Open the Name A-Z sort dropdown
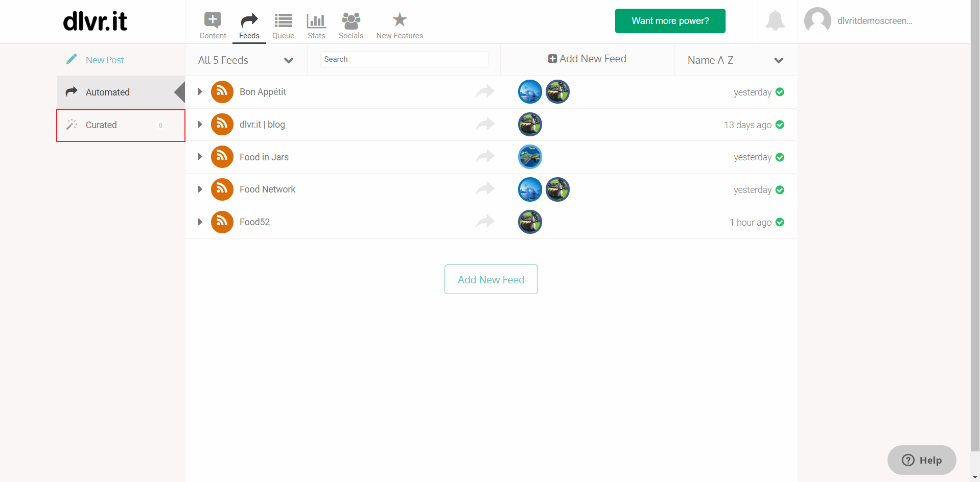 pyautogui.click(x=736, y=60)
